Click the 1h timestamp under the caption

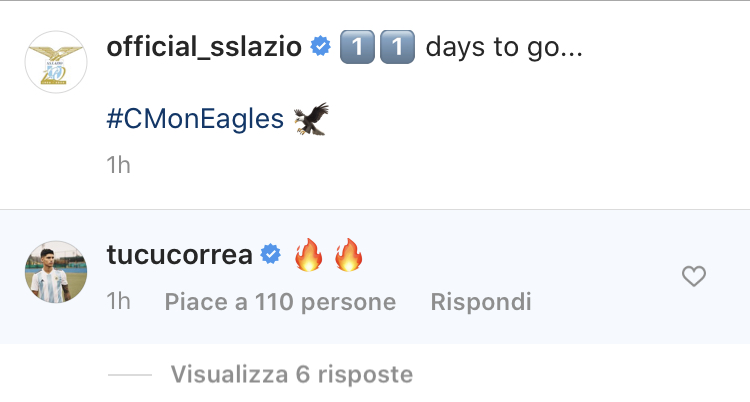pos(118,165)
